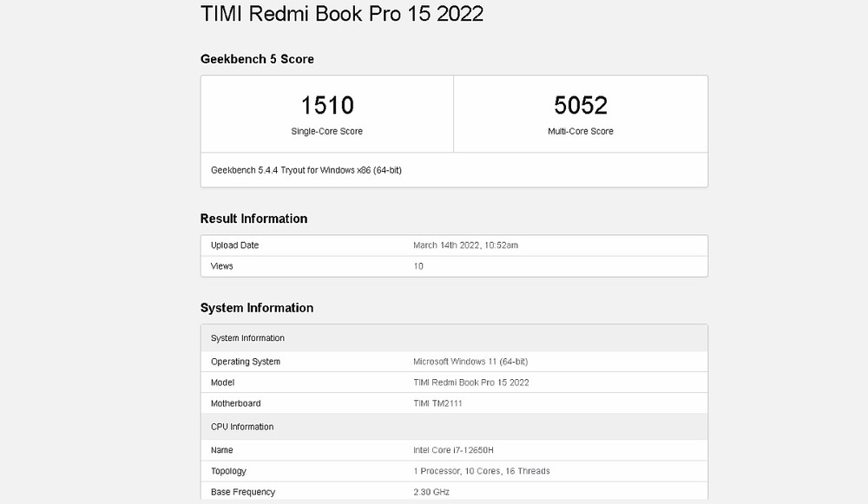
Task: Click the multi-core score value 5052
Action: 581,105
